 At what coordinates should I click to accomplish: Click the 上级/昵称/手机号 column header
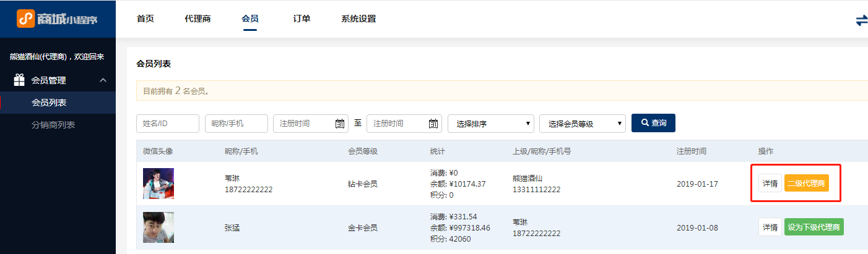point(542,151)
